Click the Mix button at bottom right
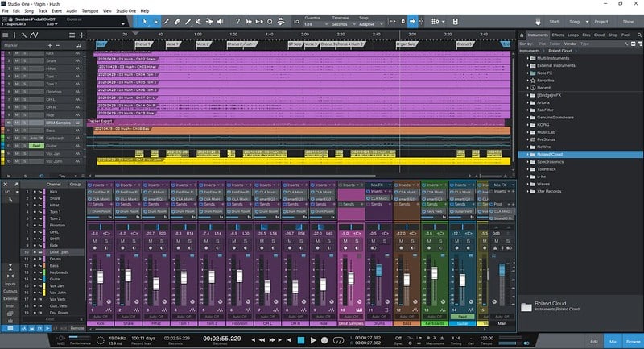The image size is (644, 349). coord(613,341)
